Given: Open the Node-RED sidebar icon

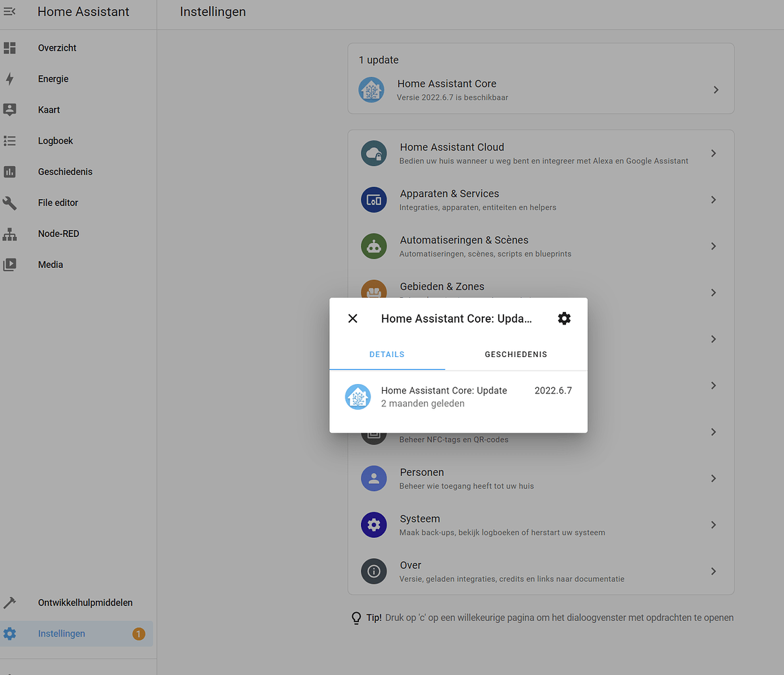Looking at the screenshot, I should coord(9,234).
